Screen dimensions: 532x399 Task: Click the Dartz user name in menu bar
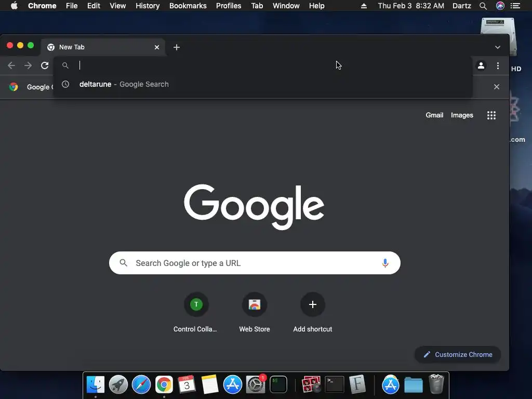click(462, 6)
